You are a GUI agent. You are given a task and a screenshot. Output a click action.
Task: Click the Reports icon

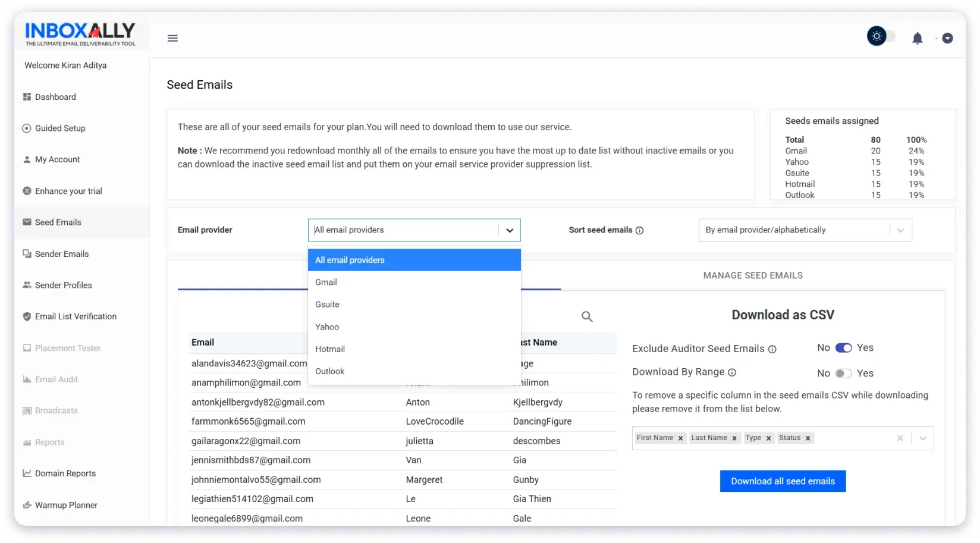pos(27,442)
